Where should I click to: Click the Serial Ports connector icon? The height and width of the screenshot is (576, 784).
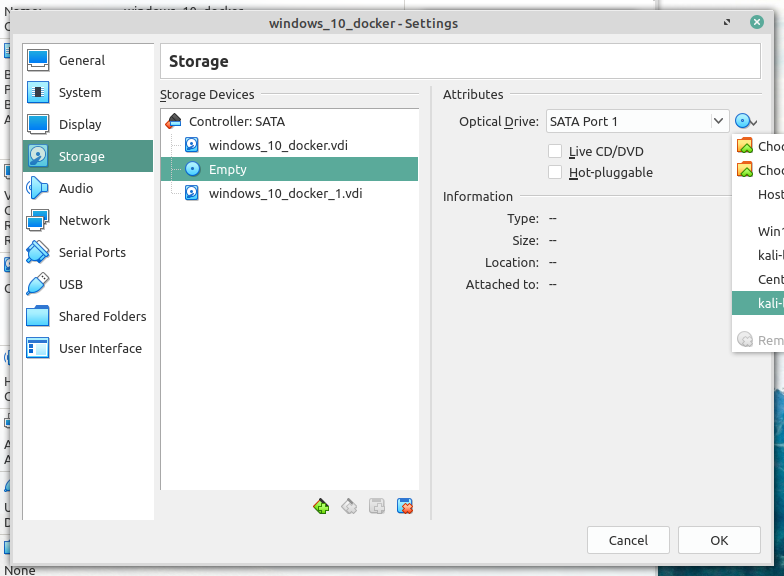click(38, 252)
